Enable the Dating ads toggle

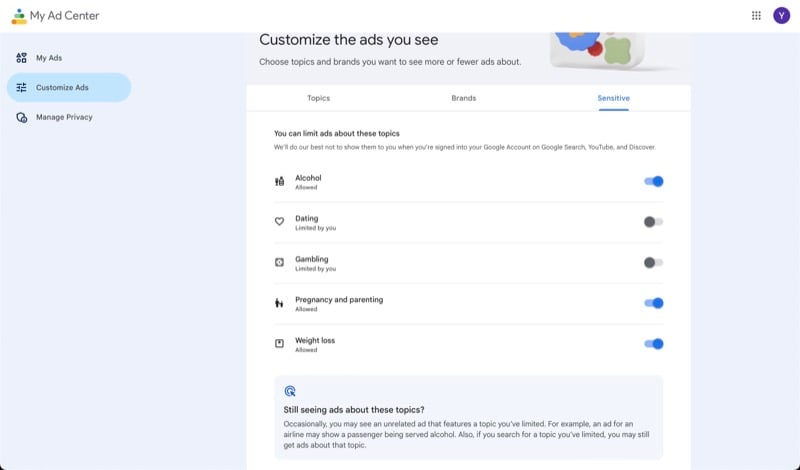click(x=653, y=222)
